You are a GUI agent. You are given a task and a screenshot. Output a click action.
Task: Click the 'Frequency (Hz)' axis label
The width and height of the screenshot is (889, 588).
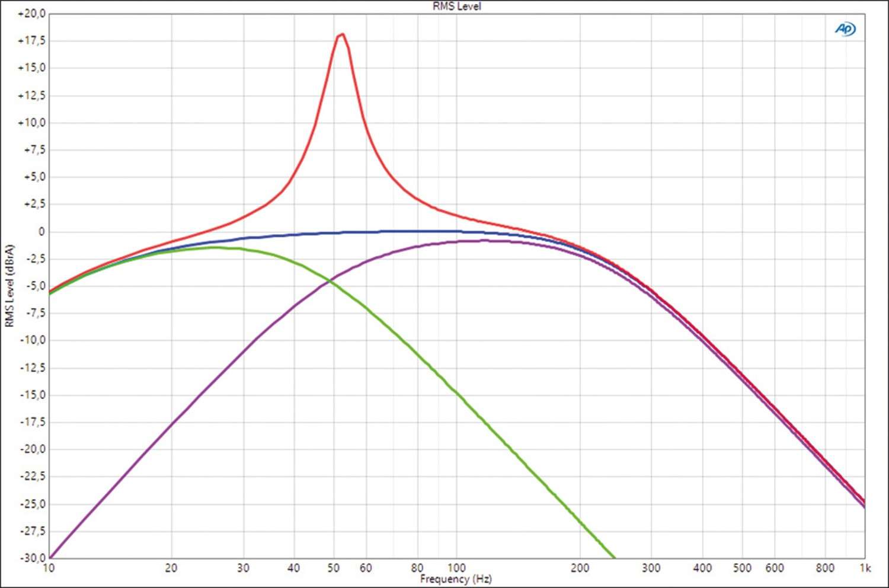point(456,579)
